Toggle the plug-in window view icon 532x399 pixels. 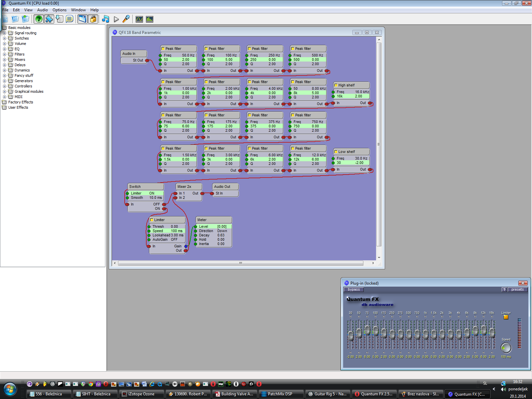(82, 19)
